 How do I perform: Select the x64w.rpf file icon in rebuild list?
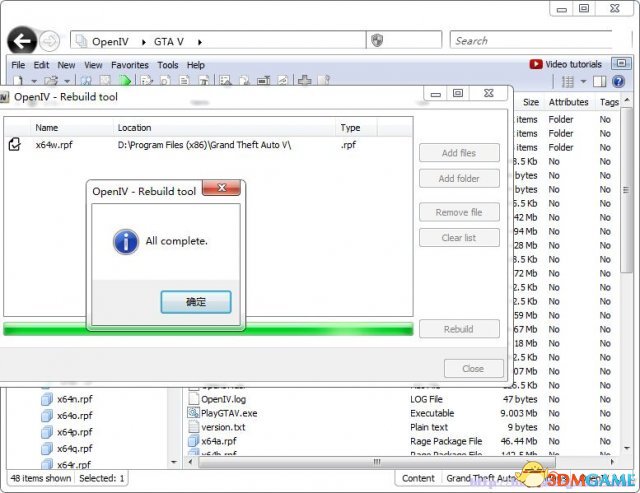tap(16, 145)
